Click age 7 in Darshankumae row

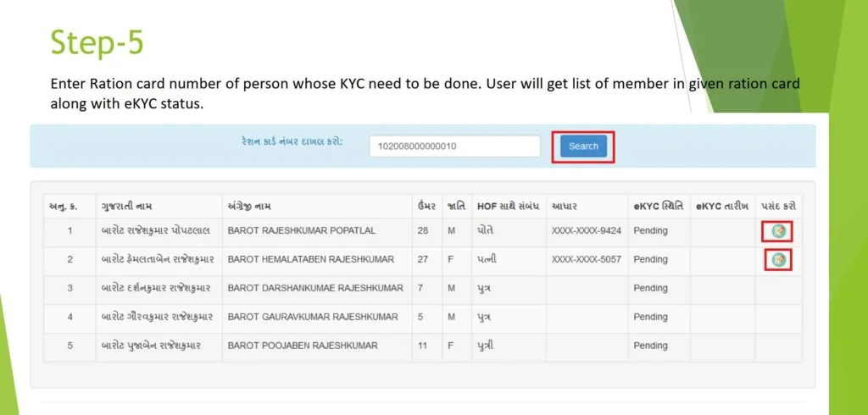420,288
